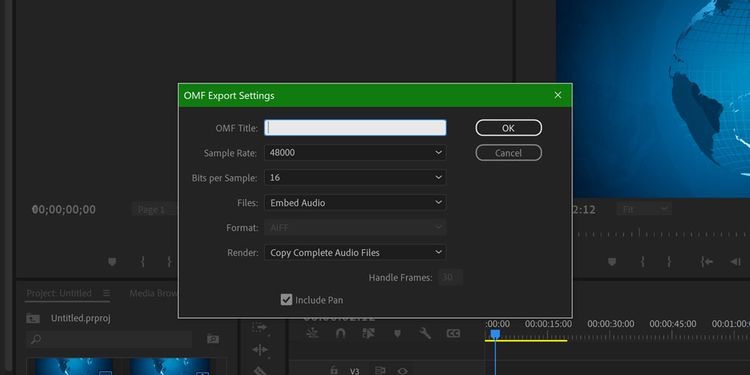Click the Find bin icon beside search
Screen dimensions: 750x375
(x=213, y=339)
